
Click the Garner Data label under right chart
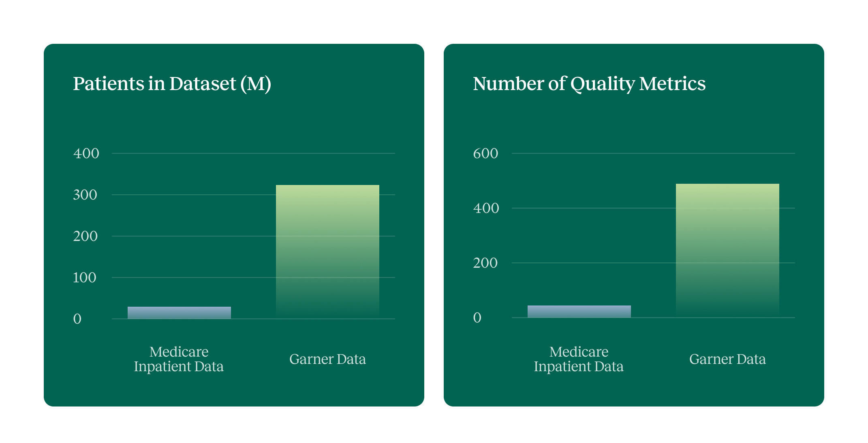pos(727,359)
